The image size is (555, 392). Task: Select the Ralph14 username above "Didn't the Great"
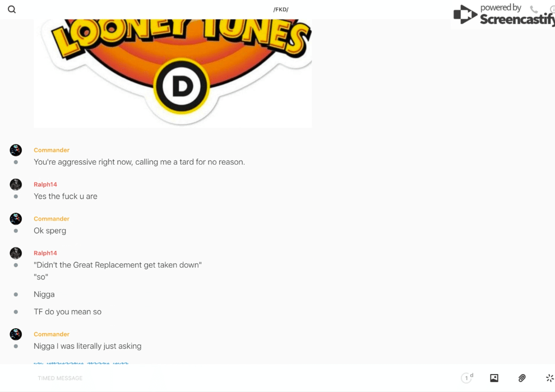45,253
